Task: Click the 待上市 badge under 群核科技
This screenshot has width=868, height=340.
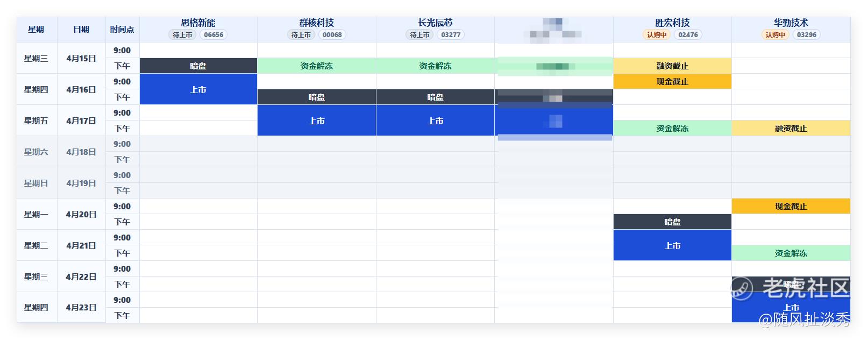Action: pos(301,35)
